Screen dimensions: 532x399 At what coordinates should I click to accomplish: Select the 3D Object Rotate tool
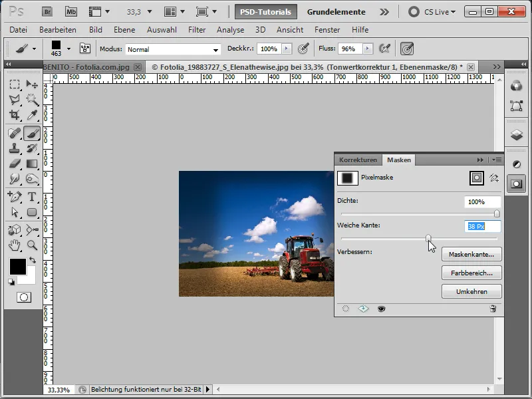[14, 230]
